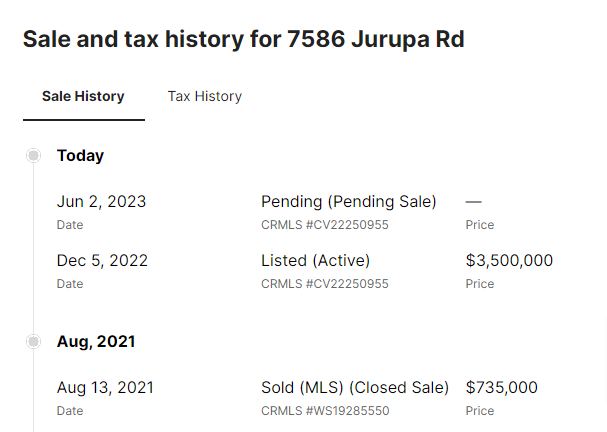The image size is (607, 432).
Task: Click the dash price of the Pending entry
Action: pyautogui.click(x=474, y=201)
